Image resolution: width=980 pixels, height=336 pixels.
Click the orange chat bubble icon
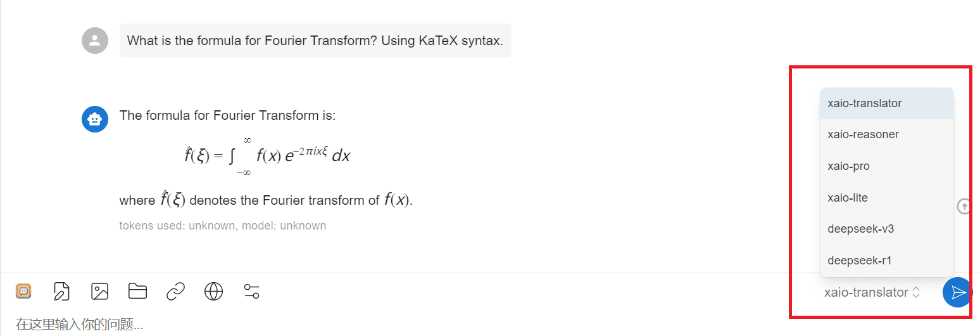pyautogui.click(x=24, y=291)
